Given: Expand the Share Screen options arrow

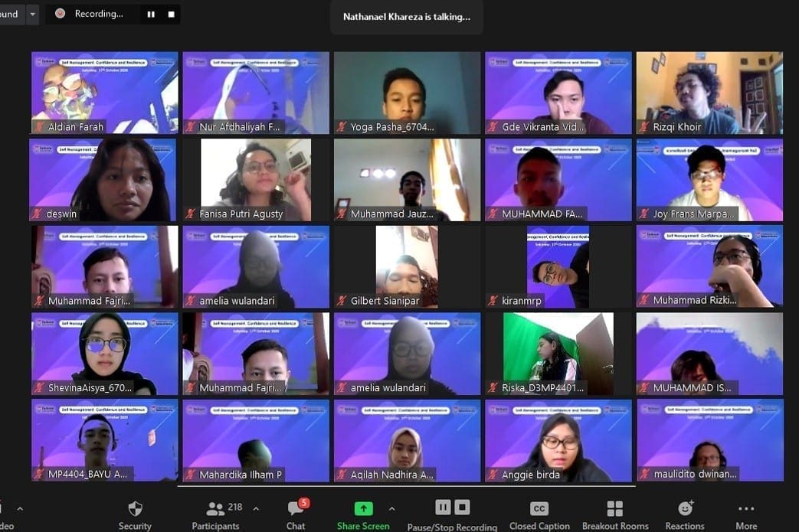Looking at the screenshot, I should tap(391, 508).
